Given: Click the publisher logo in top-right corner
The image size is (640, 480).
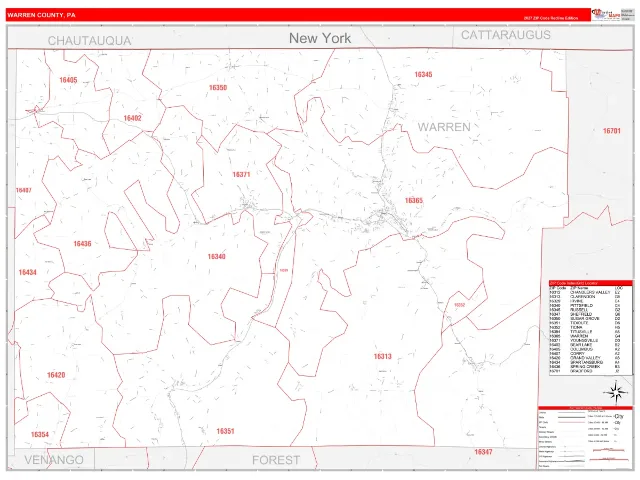Looking at the screenshot, I should (x=606, y=14).
